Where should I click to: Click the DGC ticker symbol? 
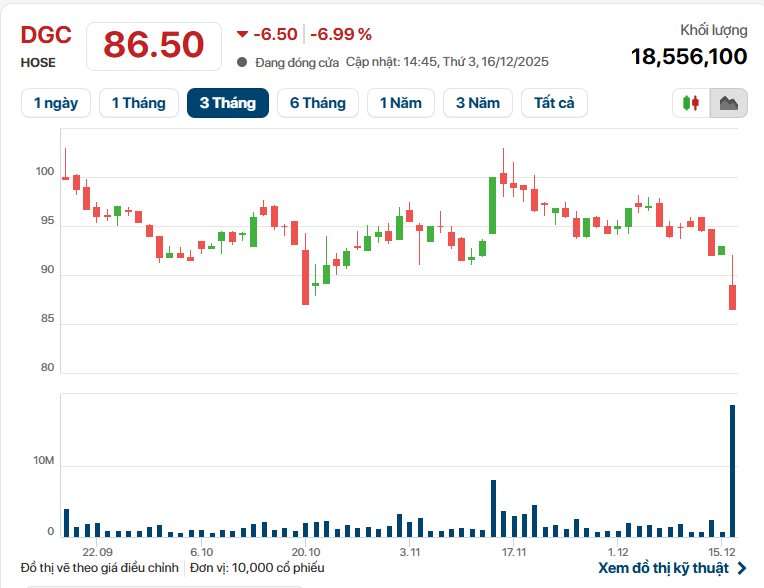46,34
